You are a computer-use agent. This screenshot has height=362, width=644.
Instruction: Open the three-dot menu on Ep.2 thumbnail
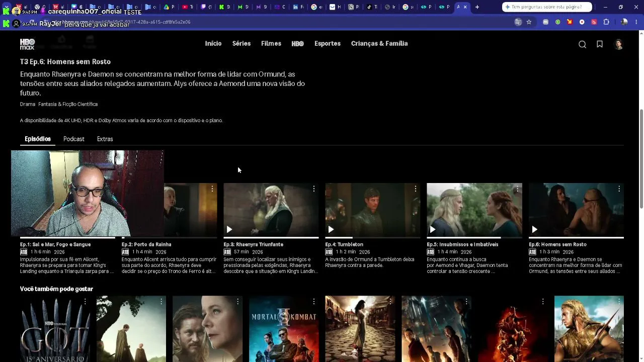point(212,189)
